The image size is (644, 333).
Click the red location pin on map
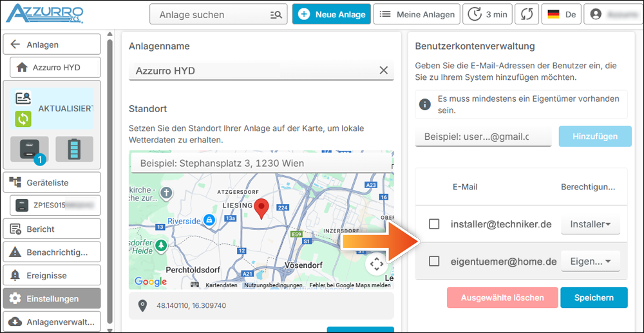[x=261, y=209]
